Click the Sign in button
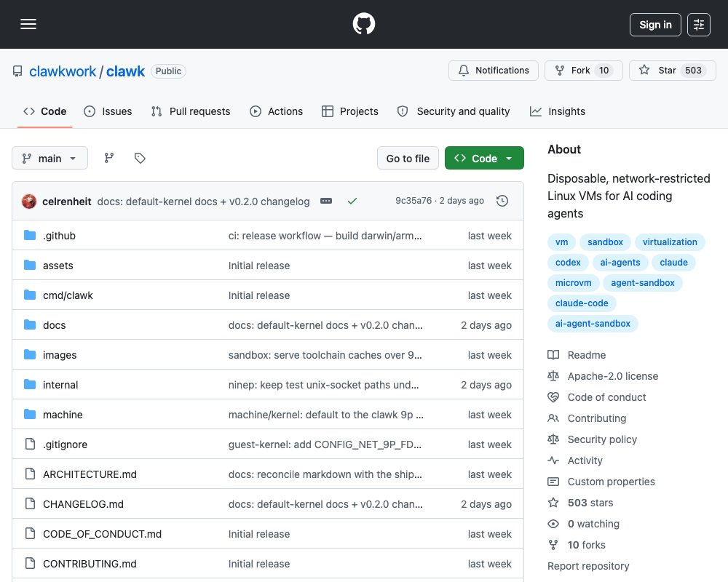Image resolution: width=728 pixels, height=582 pixels. [x=655, y=25]
